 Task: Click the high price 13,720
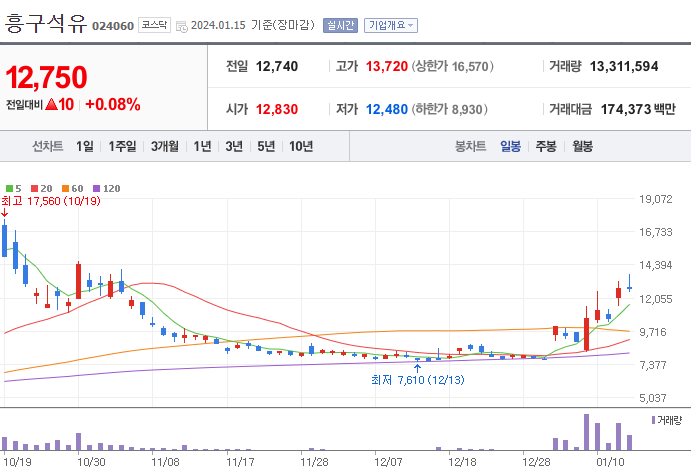[386, 67]
